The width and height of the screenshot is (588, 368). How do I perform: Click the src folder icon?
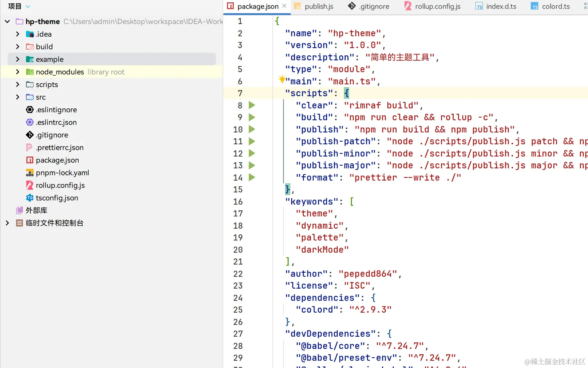tap(30, 97)
